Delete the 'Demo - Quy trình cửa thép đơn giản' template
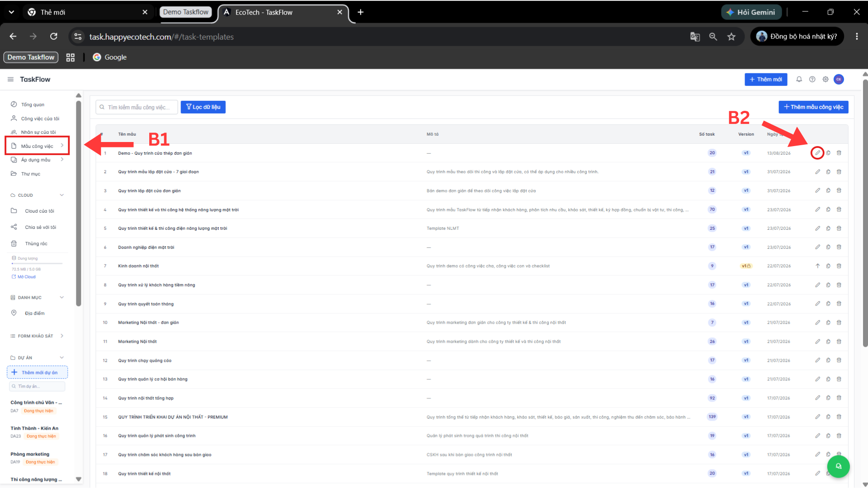The image size is (868, 488). 839,153
